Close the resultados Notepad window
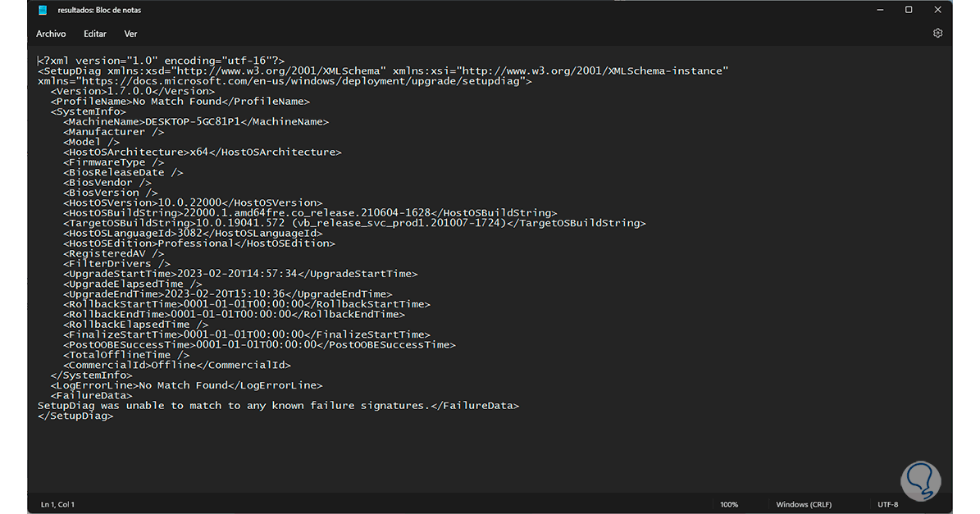Screen dimensions: 980x514 point(937,10)
